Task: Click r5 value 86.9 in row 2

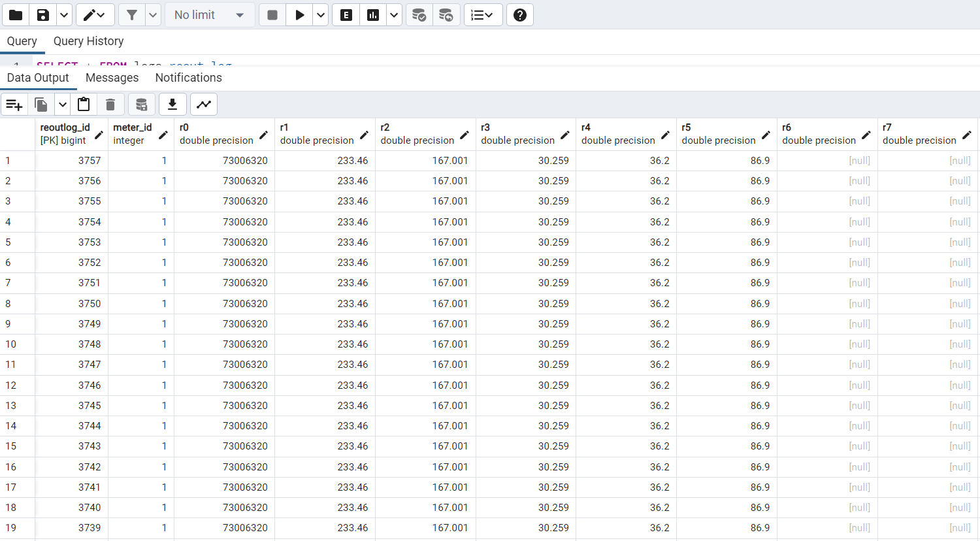Action: tap(727, 181)
